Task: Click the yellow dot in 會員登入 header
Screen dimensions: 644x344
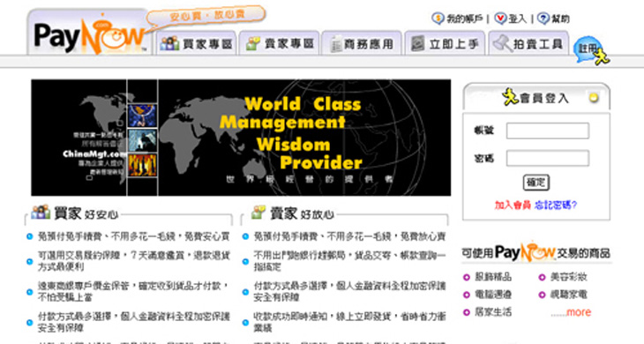Action: tap(594, 98)
